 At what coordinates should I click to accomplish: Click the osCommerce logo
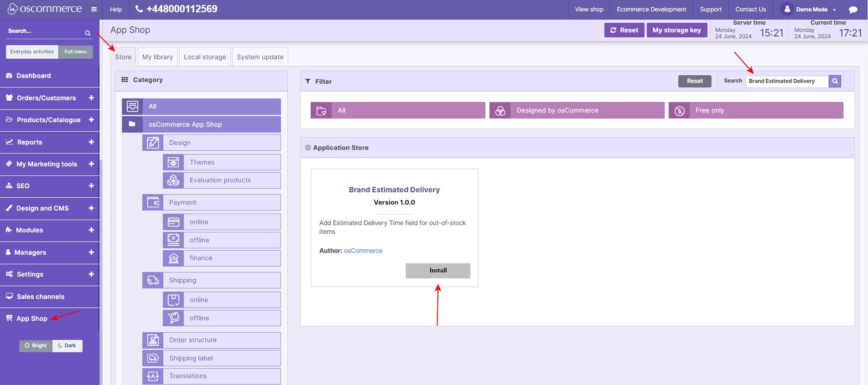tap(45, 9)
